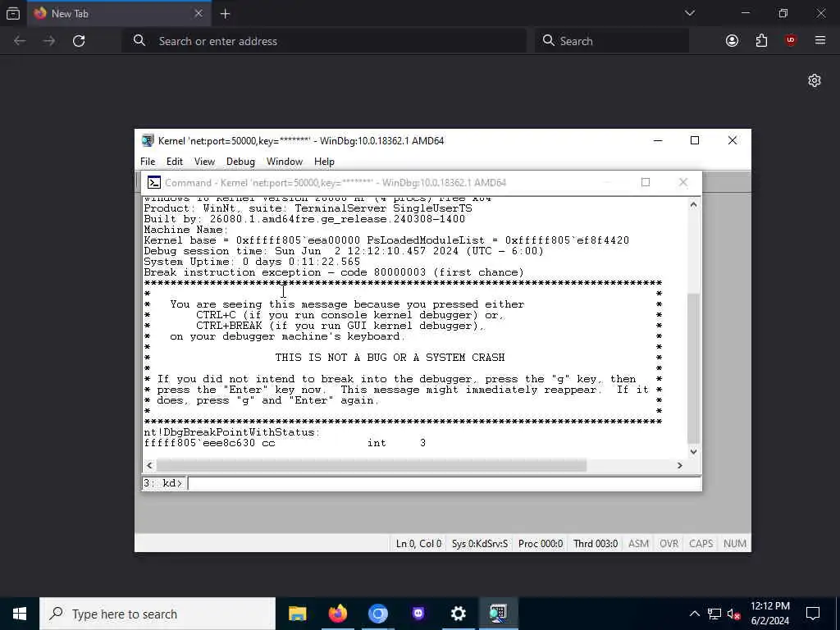Open WinDbg Window menu
The width and height of the screenshot is (840, 630).
[x=285, y=162]
